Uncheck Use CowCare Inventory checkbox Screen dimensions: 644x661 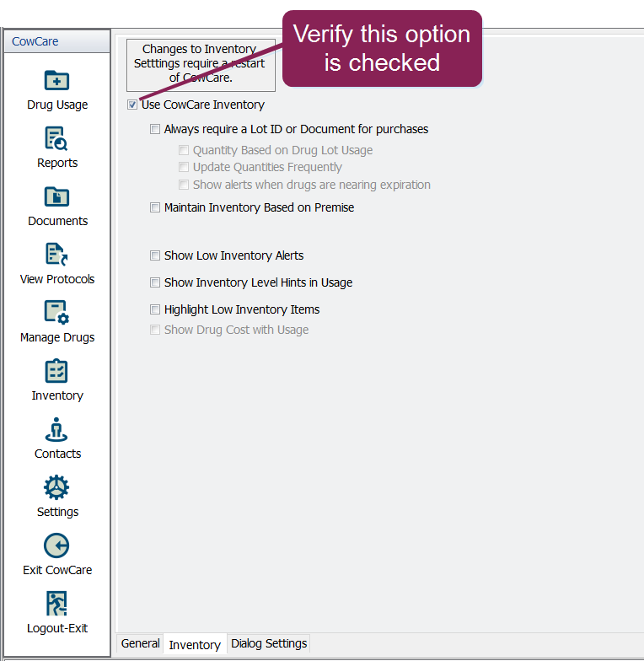132,105
